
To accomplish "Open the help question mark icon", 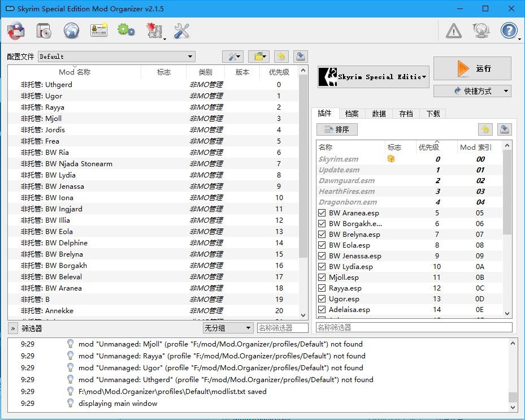I will [509, 31].
